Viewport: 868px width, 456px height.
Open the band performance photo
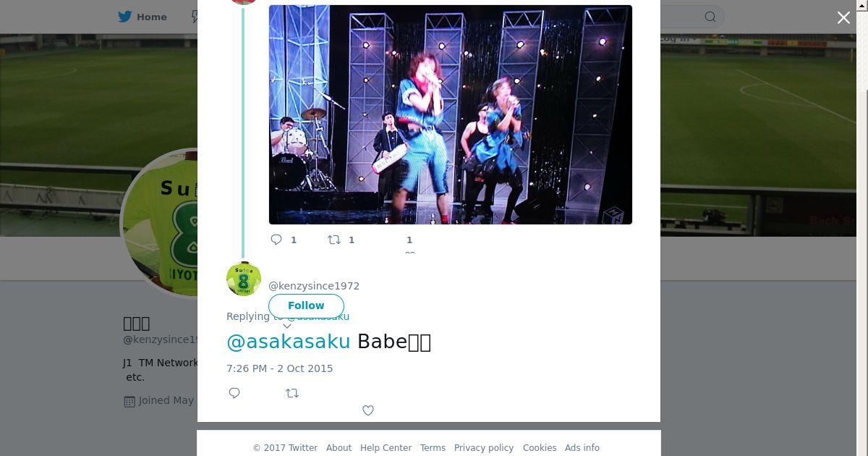(451, 114)
